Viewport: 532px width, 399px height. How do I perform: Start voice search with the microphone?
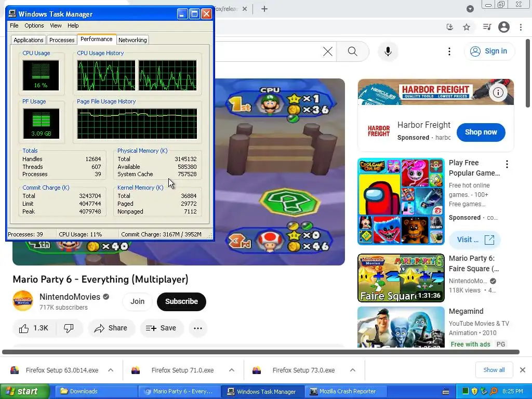pos(388,51)
